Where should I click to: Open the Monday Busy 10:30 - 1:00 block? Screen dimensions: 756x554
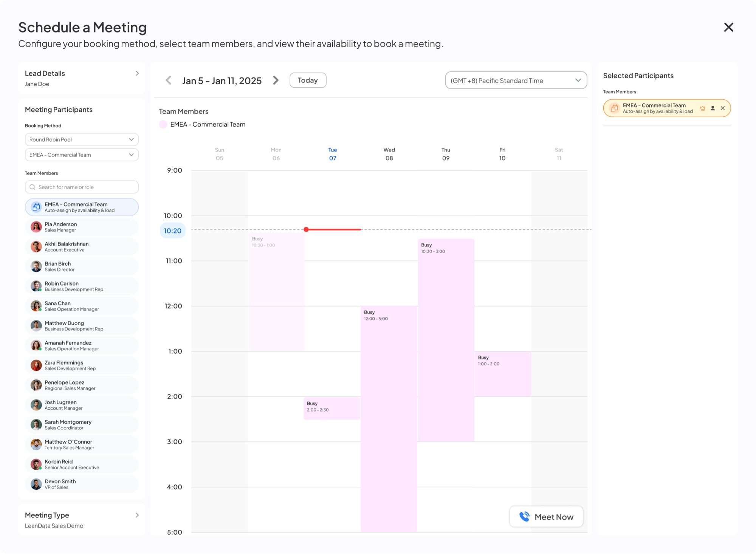tap(277, 291)
